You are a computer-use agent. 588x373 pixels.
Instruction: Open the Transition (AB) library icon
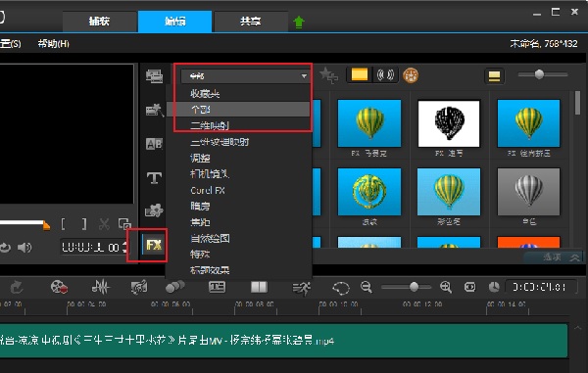[154, 144]
